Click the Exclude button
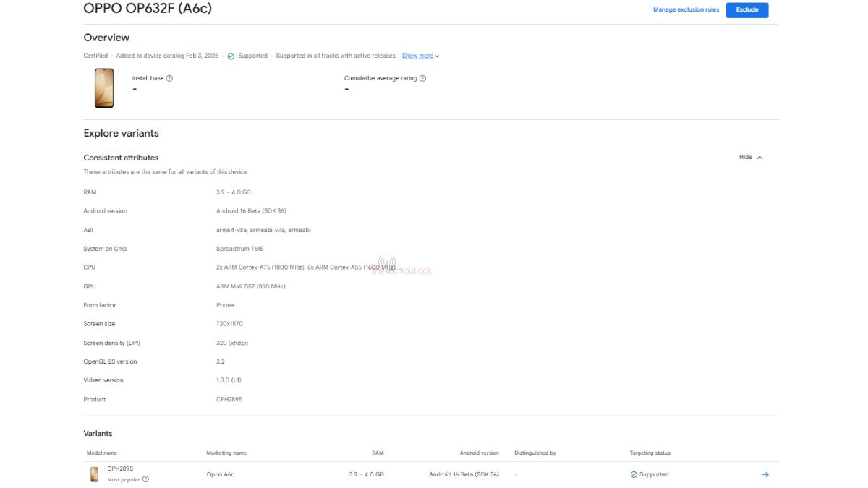 (747, 9)
